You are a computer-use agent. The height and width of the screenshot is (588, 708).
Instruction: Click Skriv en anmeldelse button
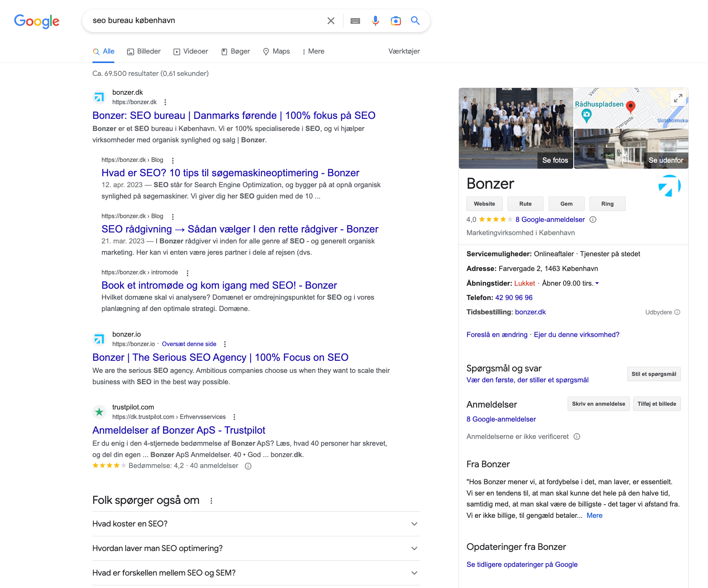599,404
